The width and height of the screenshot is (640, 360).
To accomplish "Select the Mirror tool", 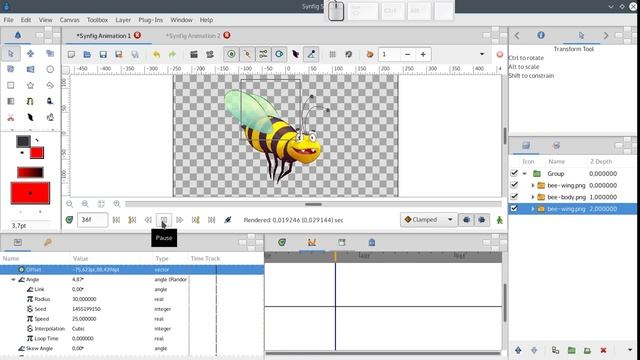I will 30,69.
